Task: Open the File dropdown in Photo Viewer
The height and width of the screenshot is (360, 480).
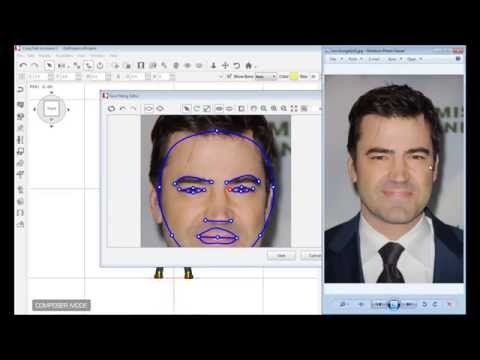Action: coord(335,59)
